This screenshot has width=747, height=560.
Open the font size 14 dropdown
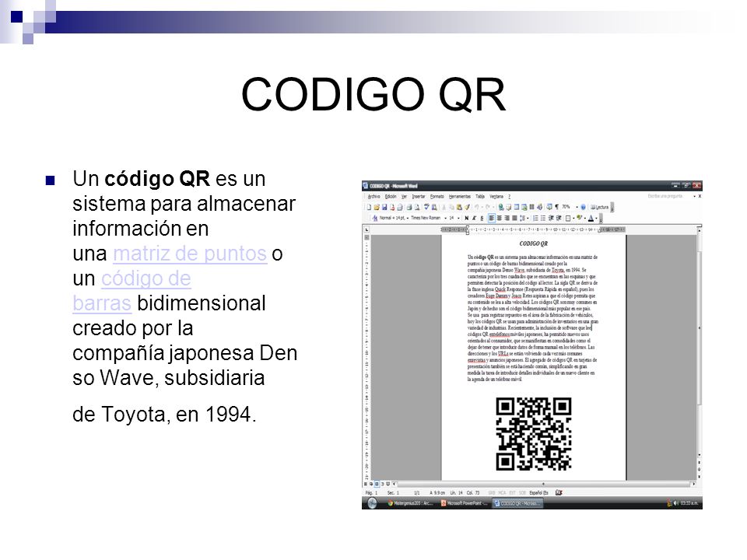[458, 218]
